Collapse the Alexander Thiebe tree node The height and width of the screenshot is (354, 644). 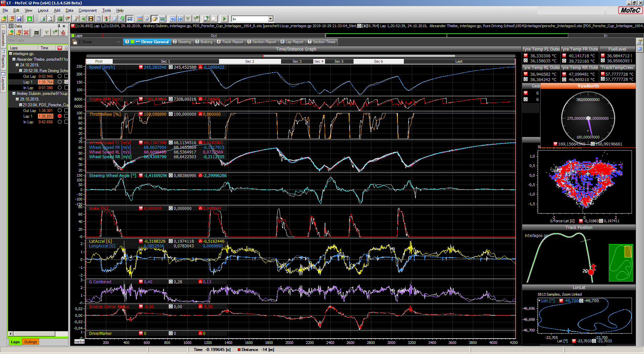[14, 59]
